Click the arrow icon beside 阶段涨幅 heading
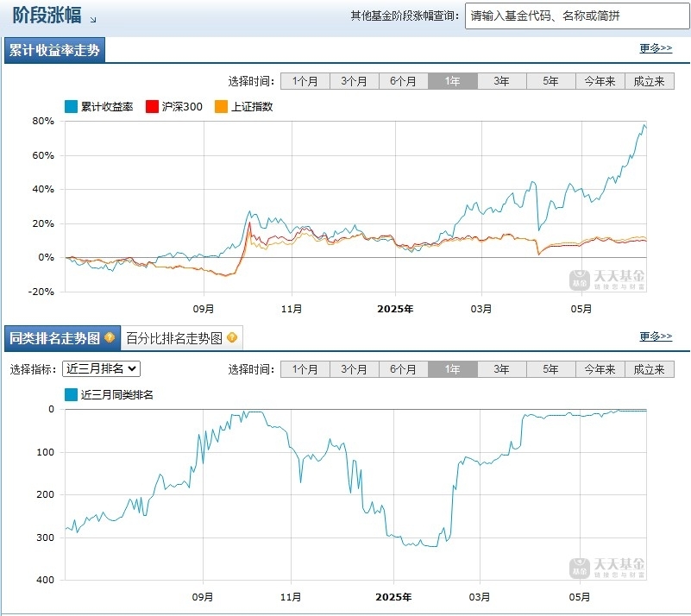The height and width of the screenshot is (616, 691). pyautogui.click(x=93, y=19)
